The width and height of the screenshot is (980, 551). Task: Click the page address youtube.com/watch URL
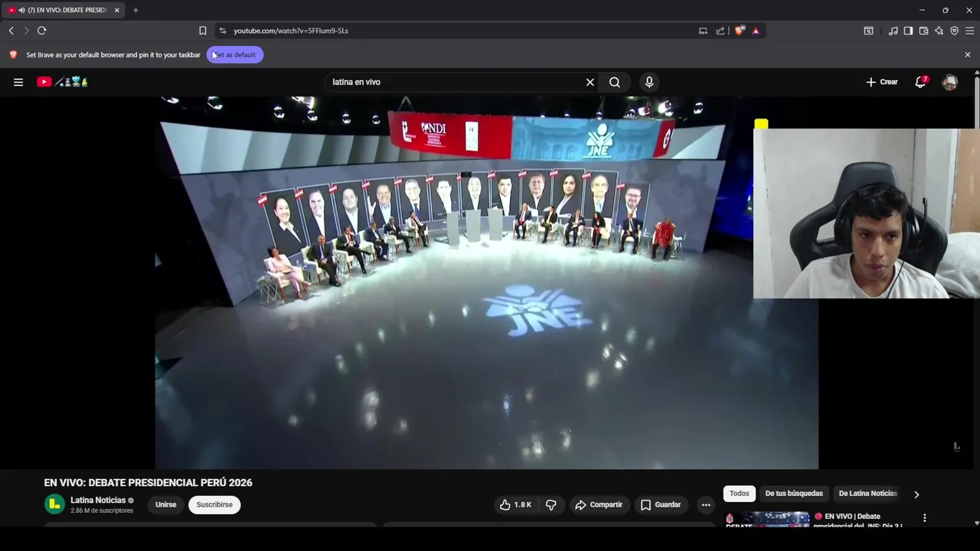[x=291, y=31]
